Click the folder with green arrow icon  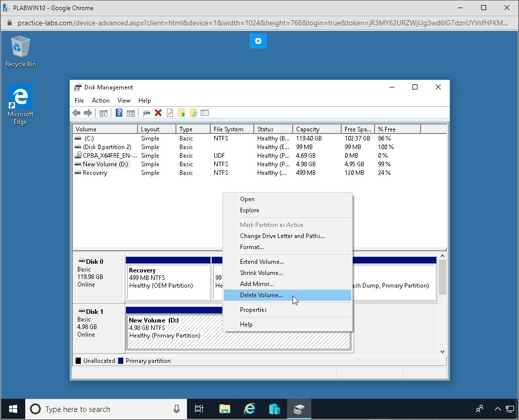[182, 113]
